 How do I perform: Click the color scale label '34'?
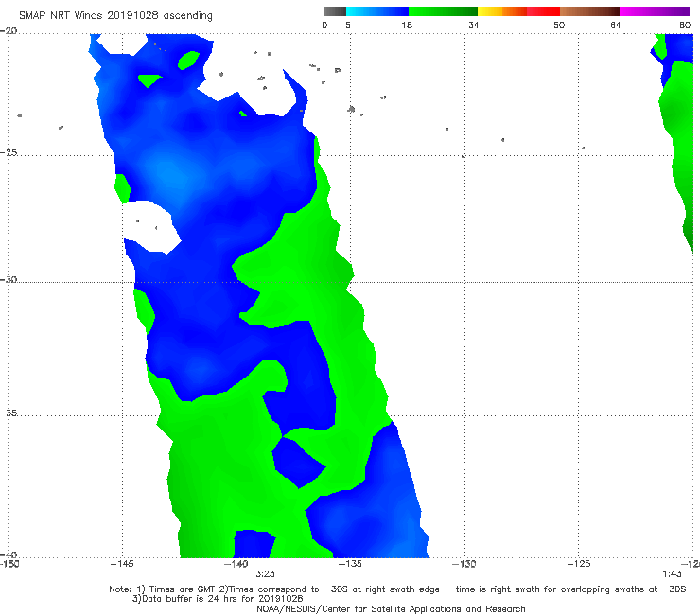point(474,25)
